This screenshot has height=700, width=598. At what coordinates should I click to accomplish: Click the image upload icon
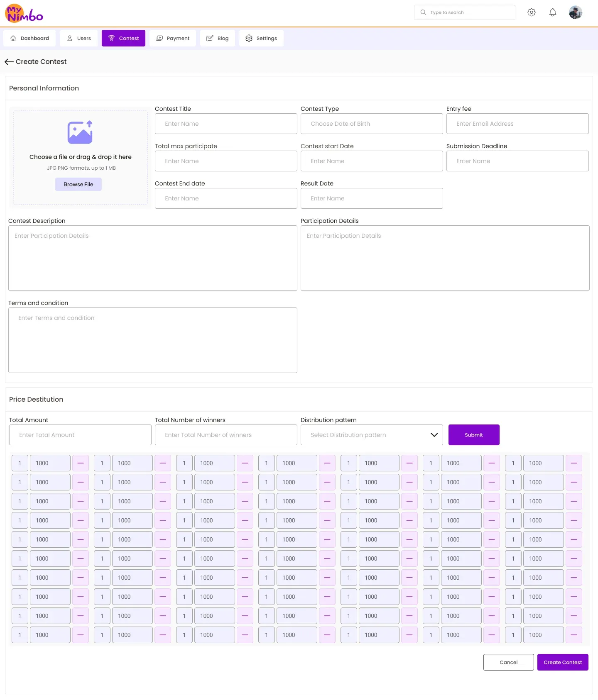point(80,132)
